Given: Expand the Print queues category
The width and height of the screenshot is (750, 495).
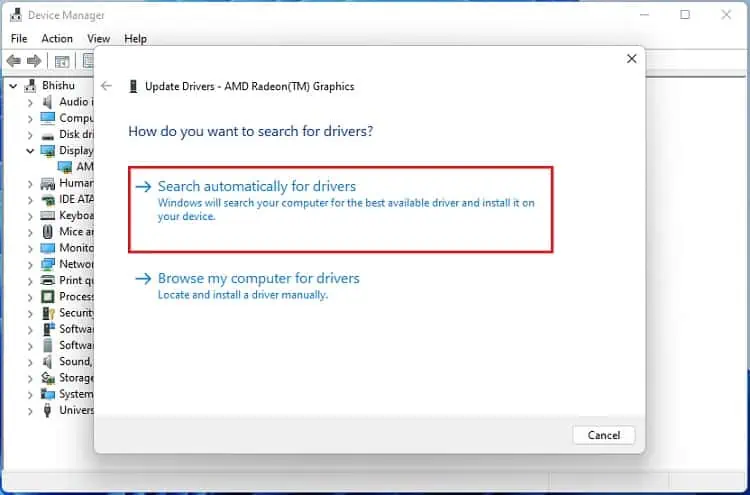Looking at the screenshot, I should 30,281.
